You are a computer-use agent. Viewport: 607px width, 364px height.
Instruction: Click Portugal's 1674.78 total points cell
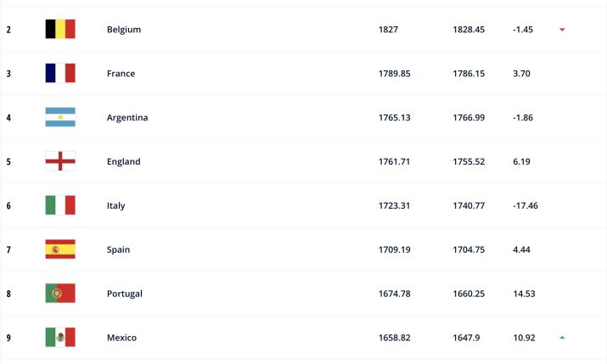click(394, 294)
